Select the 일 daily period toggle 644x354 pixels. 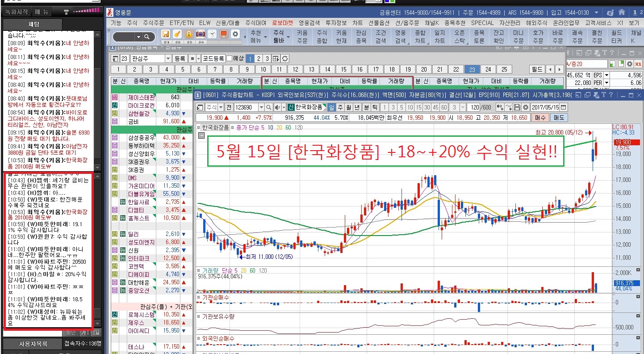pyautogui.click(x=332, y=107)
